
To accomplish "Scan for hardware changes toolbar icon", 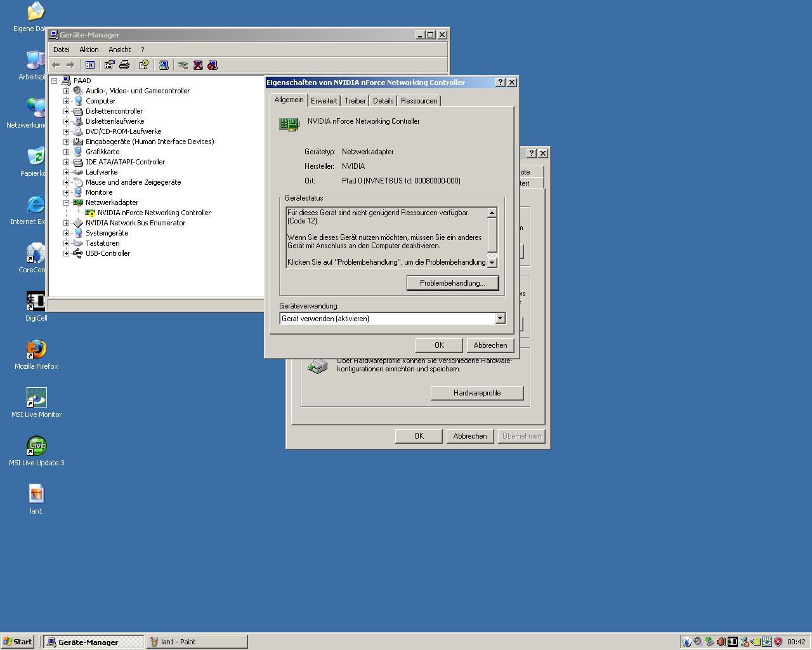I will (x=164, y=65).
